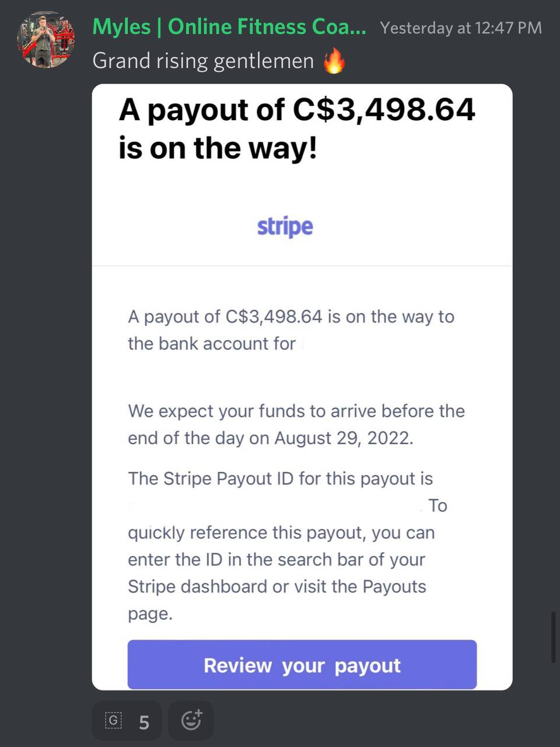Screen dimensions: 560x747
Task: Click the reaction count number 5
Action: (x=144, y=722)
